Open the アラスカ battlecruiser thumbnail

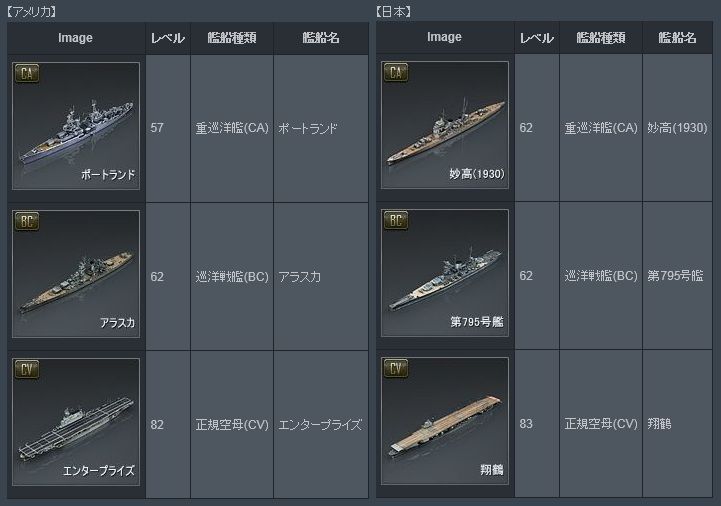(76, 274)
